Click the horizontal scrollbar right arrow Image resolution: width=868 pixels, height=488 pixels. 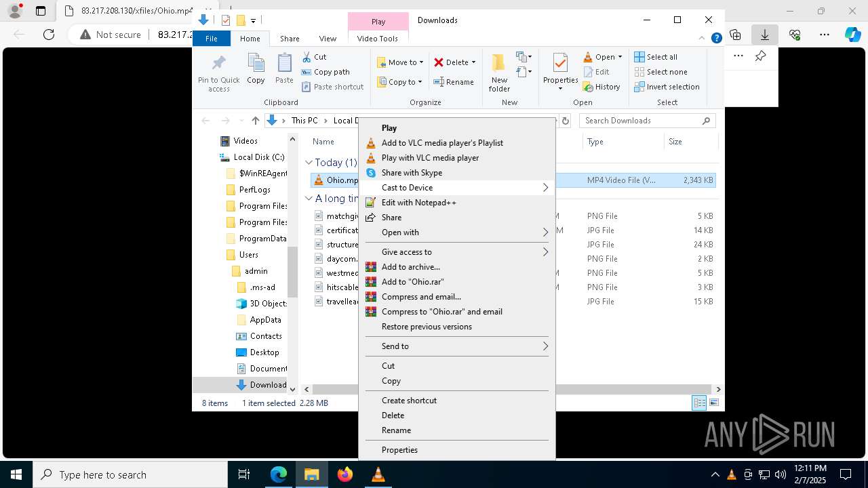click(x=718, y=390)
